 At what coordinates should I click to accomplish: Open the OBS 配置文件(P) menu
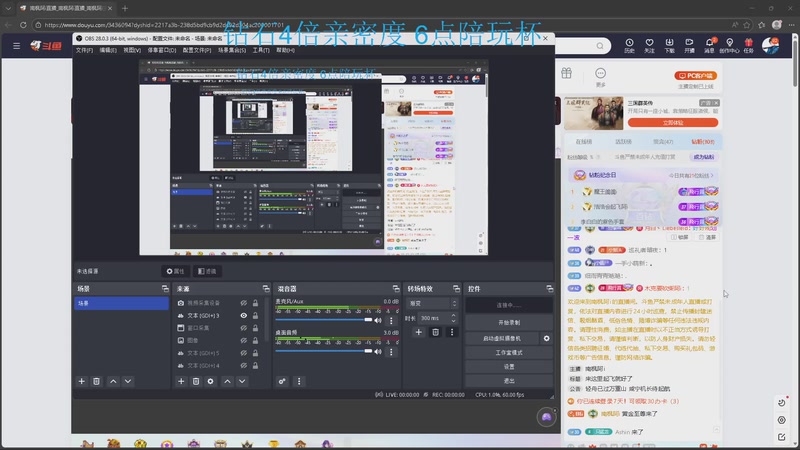coord(197,50)
